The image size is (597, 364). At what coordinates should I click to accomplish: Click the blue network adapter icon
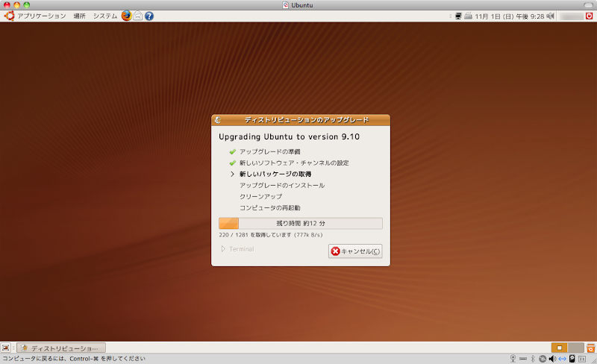pyautogui.click(x=563, y=358)
